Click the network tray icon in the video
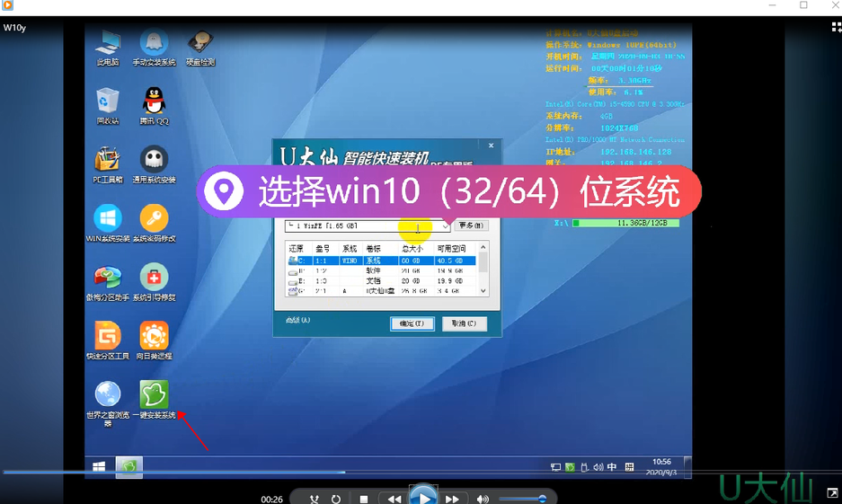The width and height of the screenshot is (842, 504). tap(555, 467)
